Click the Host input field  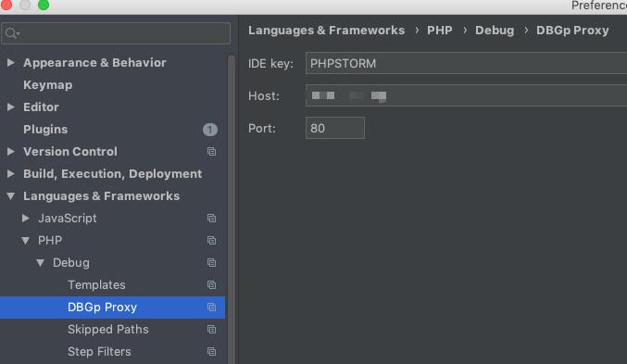(x=466, y=95)
